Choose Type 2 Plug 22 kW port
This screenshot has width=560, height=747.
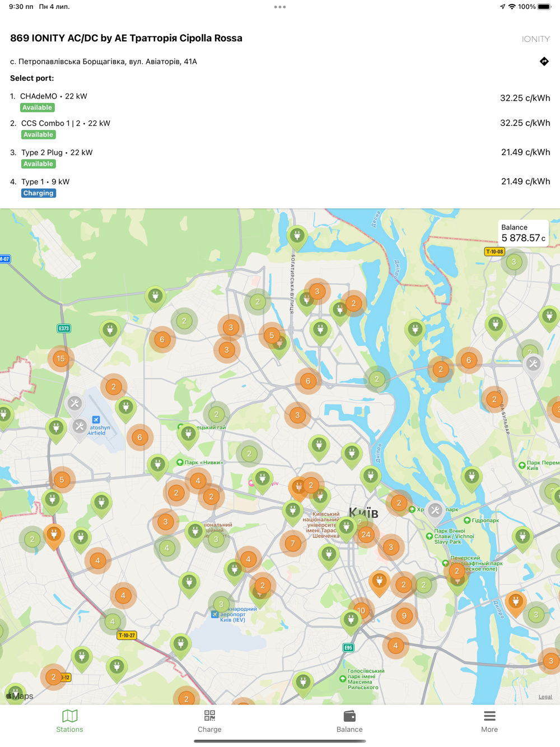[x=280, y=157]
